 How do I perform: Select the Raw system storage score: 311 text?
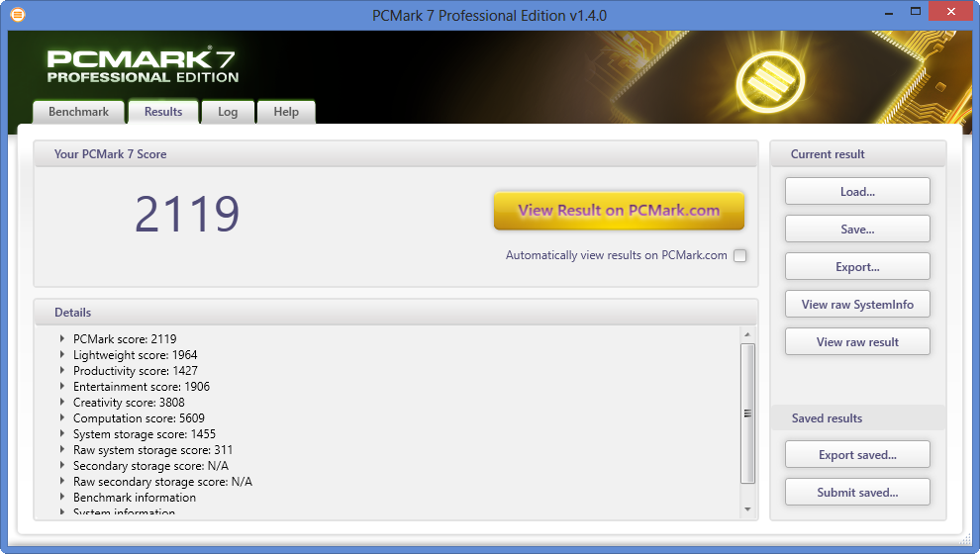tap(153, 450)
